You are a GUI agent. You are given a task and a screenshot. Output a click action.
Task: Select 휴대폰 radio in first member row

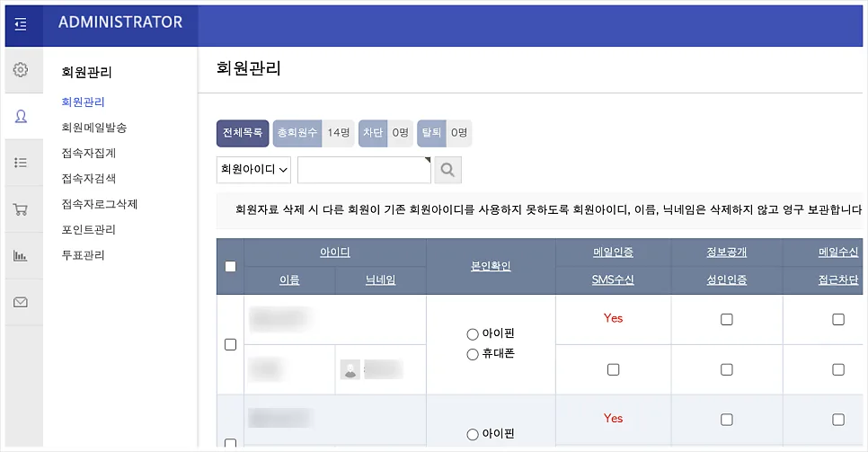pos(473,355)
